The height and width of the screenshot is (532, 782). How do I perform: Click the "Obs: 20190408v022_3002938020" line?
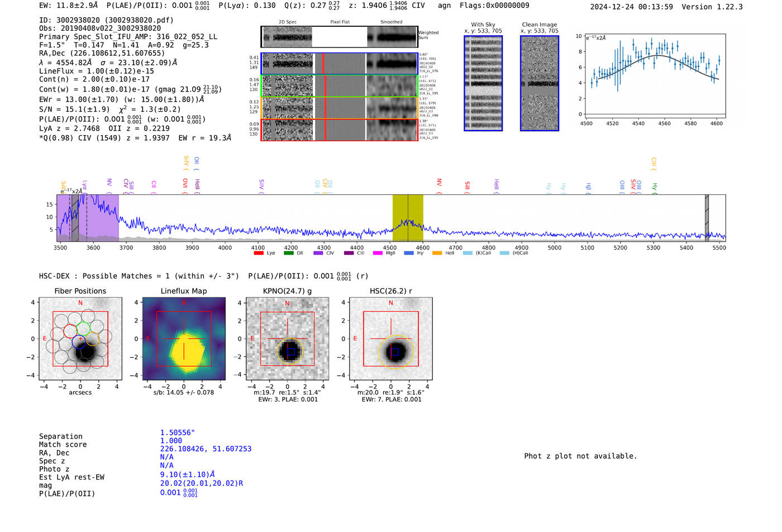tap(100, 28)
